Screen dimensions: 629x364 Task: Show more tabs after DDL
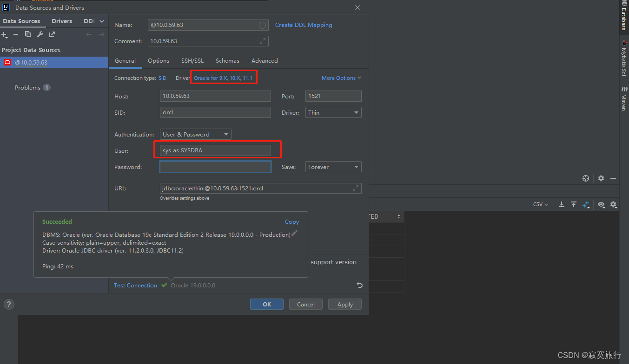click(102, 21)
